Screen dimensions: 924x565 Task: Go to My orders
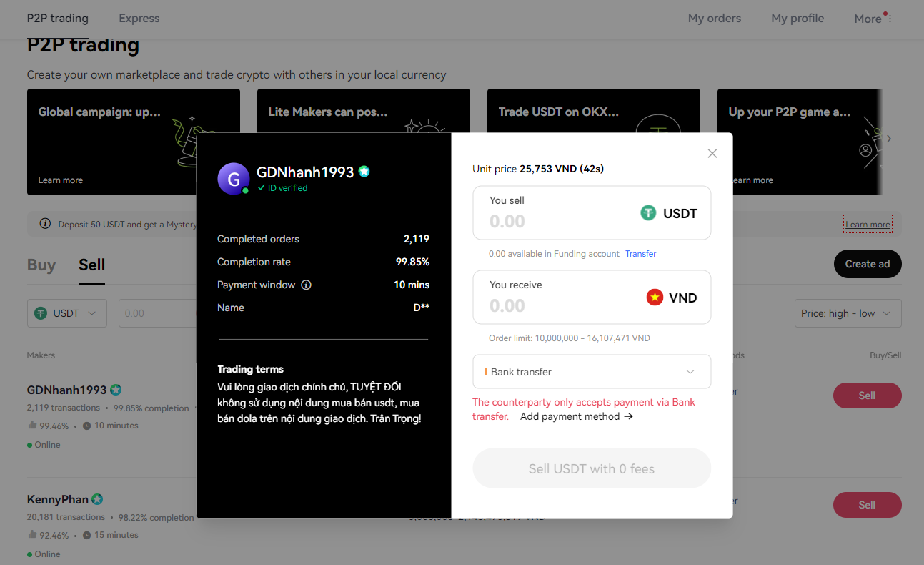715,19
